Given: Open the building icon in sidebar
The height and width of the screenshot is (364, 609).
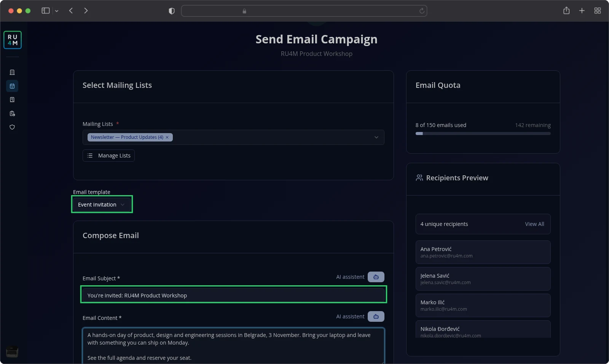Looking at the screenshot, I should (12, 72).
